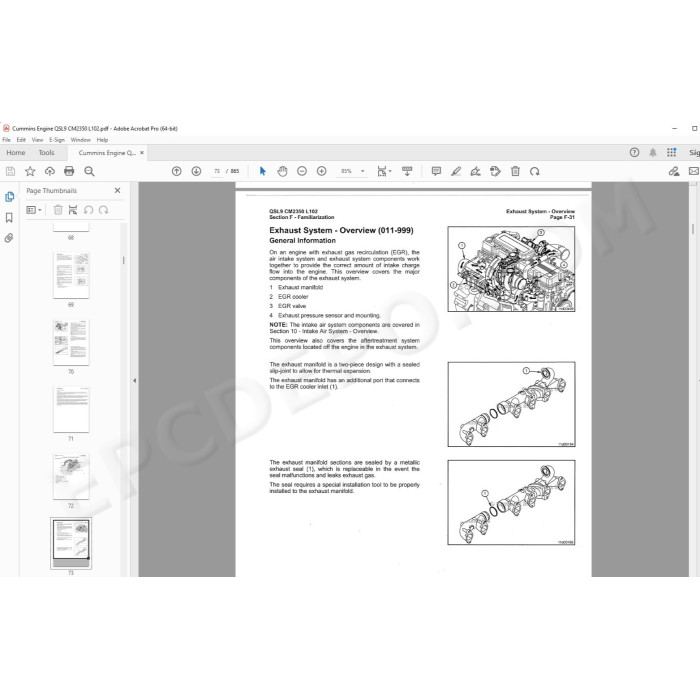
Task: Zoom out with minus icon
Action: coord(302,171)
